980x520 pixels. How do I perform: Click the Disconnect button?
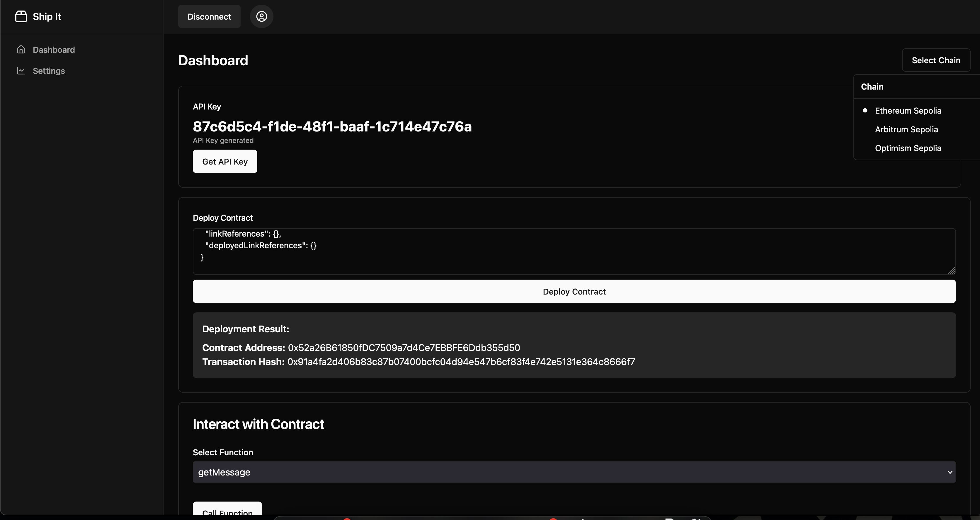pyautogui.click(x=209, y=16)
